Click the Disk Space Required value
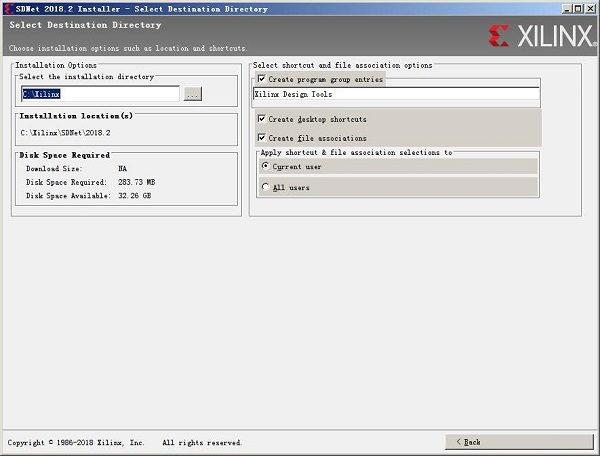Viewport: 600px width, 456px height. [137, 182]
